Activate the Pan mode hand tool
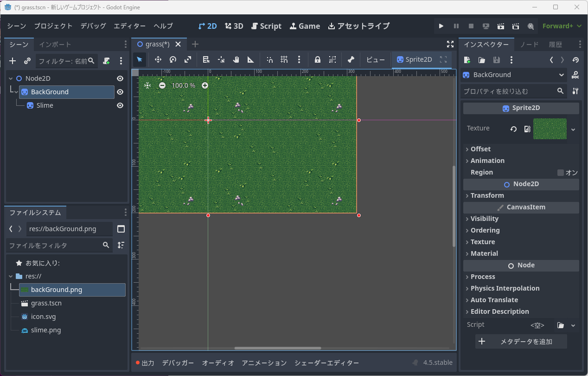 coord(236,59)
